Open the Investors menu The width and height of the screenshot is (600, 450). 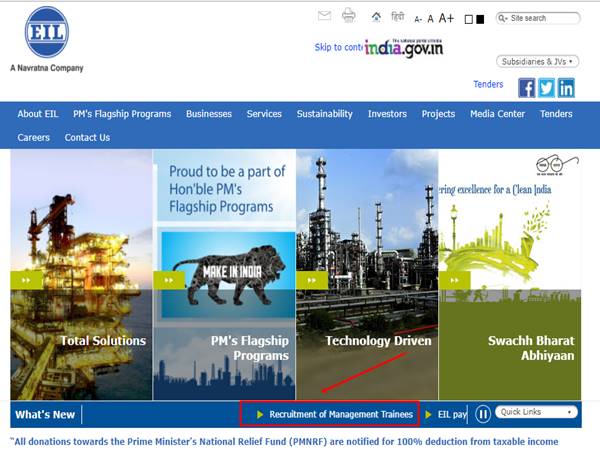tap(387, 114)
